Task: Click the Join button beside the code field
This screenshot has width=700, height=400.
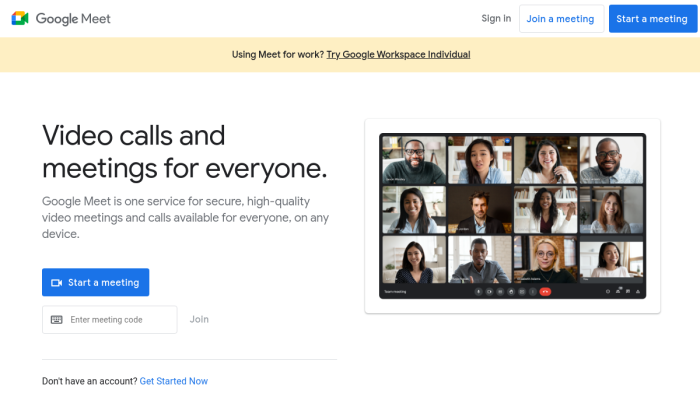Action: click(199, 319)
